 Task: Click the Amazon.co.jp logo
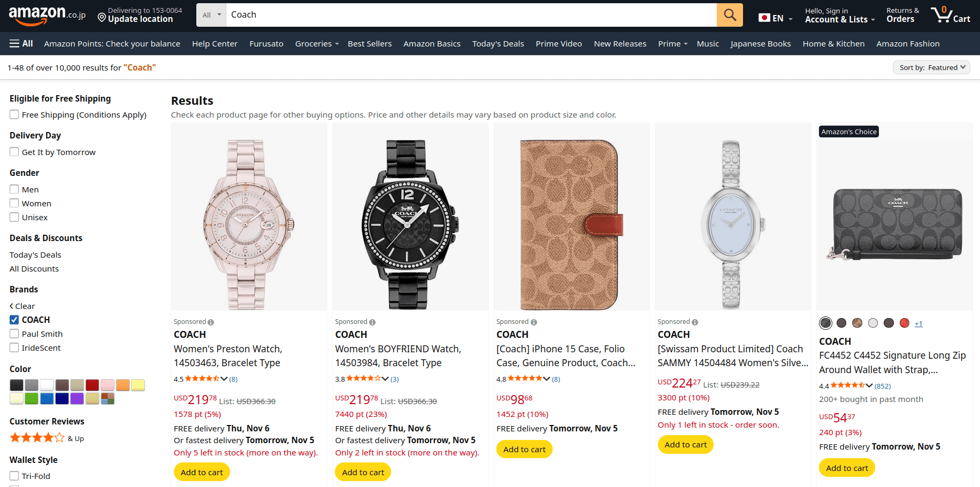(47, 15)
